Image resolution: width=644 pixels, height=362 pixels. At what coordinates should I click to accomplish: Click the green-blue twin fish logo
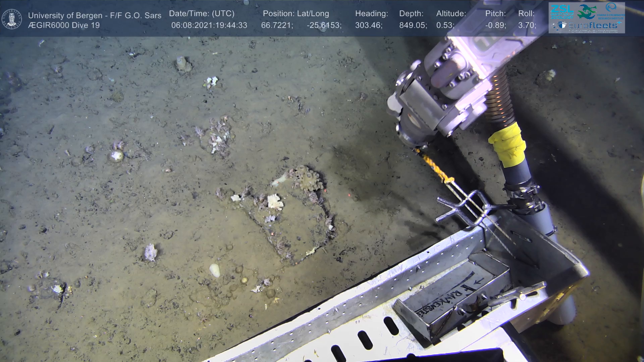pos(587,11)
